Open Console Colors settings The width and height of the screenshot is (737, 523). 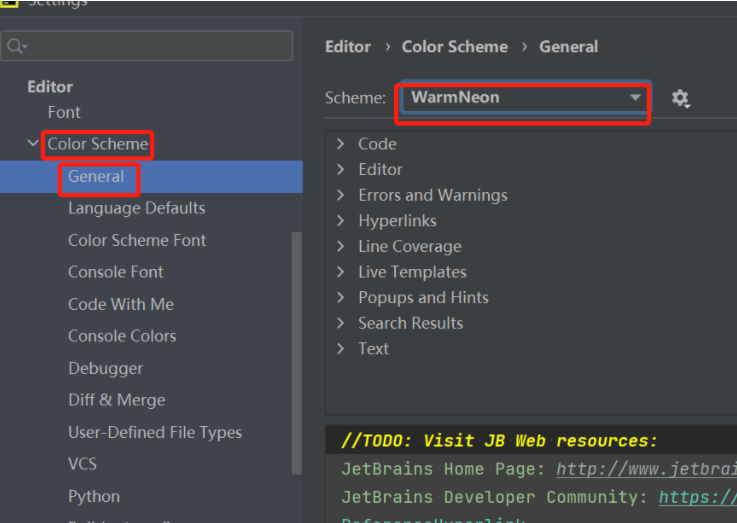pyautogui.click(x=122, y=336)
